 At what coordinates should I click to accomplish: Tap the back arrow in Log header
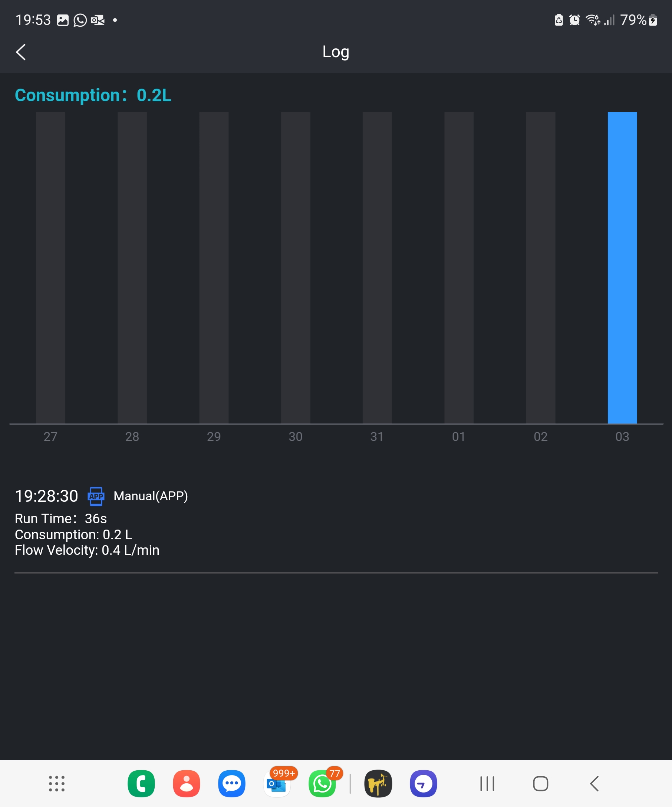coord(21,52)
